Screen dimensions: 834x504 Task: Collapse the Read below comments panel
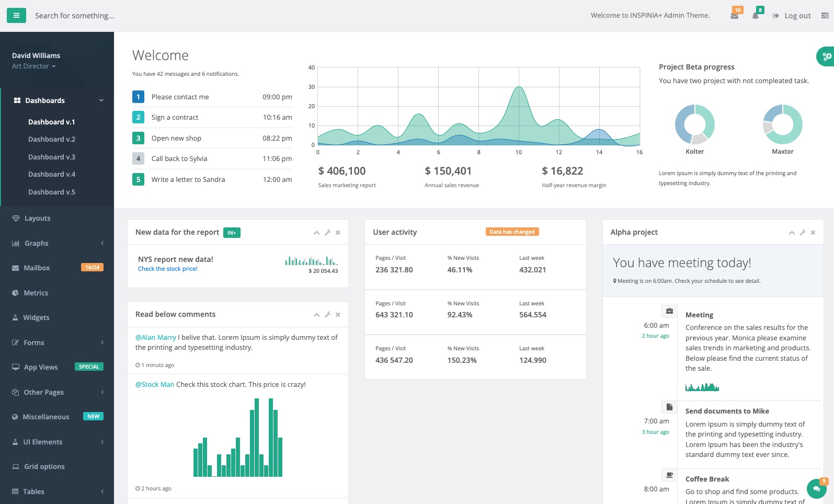tap(316, 315)
